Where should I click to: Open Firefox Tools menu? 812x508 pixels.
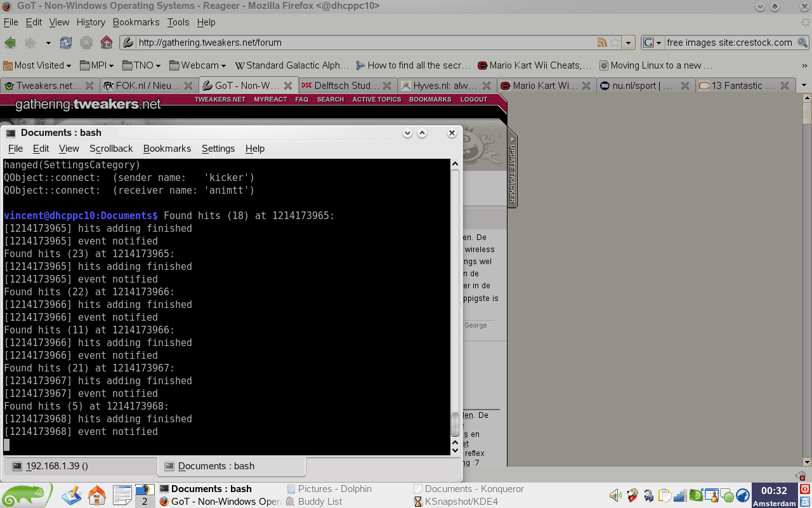[x=178, y=22]
